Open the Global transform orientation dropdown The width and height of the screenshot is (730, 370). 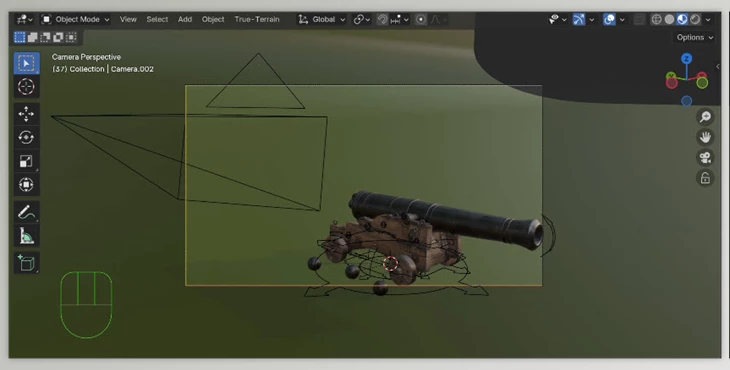[322, 20]
